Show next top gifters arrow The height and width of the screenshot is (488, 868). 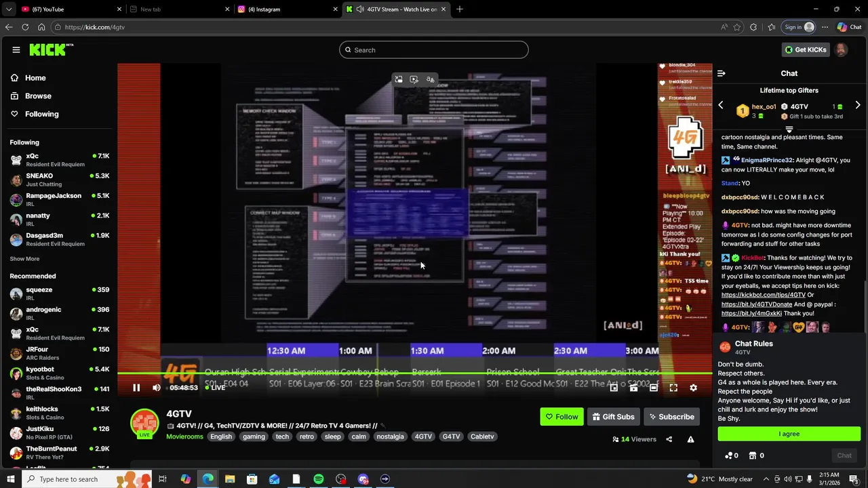point(858,105)
